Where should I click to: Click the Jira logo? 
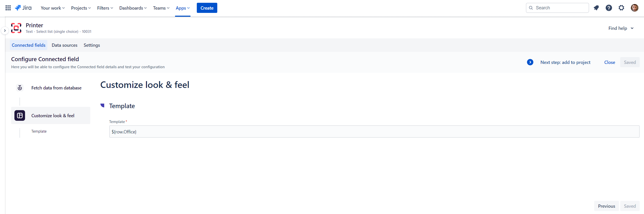pos(23,8)
